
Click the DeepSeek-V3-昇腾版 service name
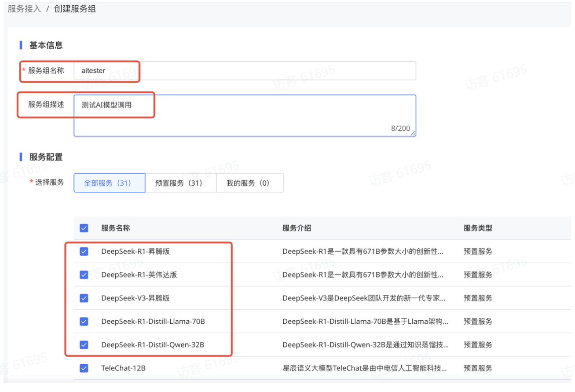tap(136, 298)
